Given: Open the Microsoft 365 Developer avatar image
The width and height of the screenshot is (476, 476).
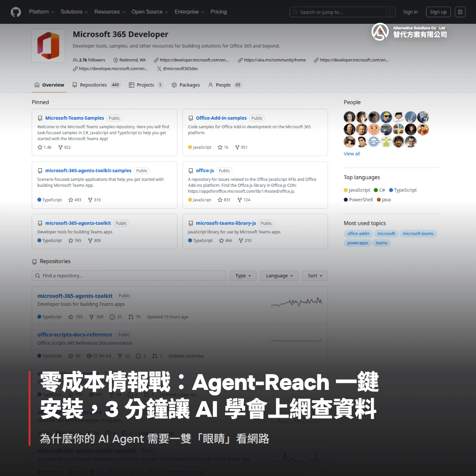Looking at the screenshot, I should click(x=48, y=46).
